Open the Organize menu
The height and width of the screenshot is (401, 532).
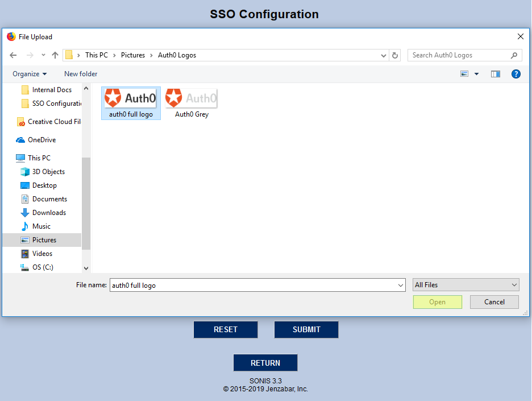click(x=30, y=73)
